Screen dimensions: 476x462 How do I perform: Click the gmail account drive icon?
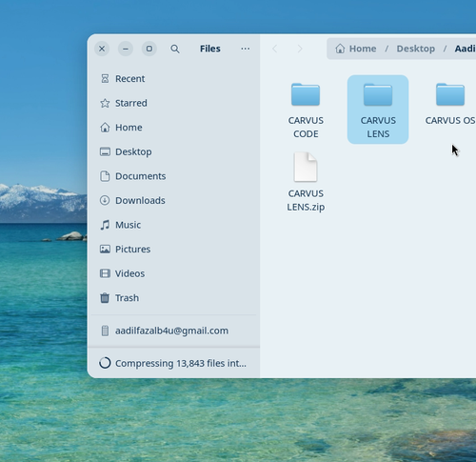(105, 331)
